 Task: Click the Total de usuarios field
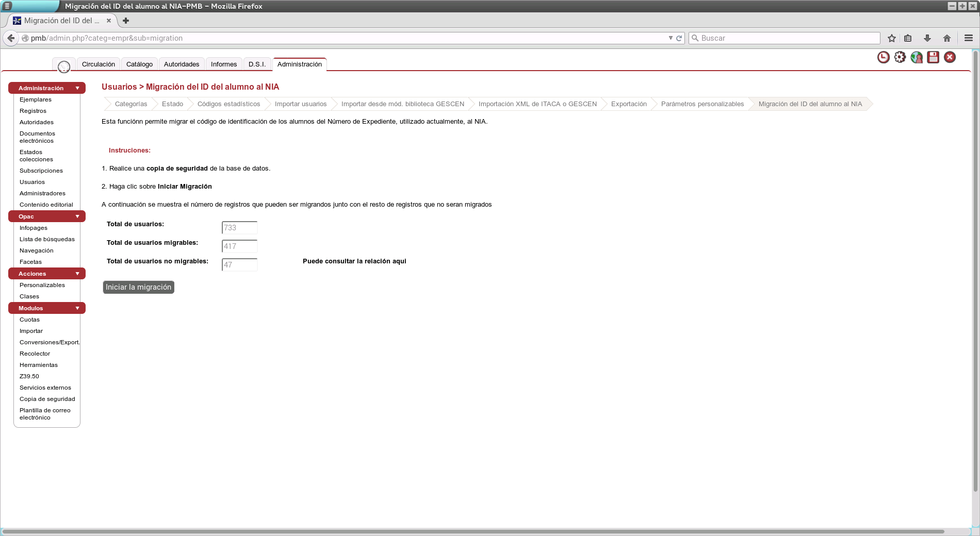click(239, 228)
